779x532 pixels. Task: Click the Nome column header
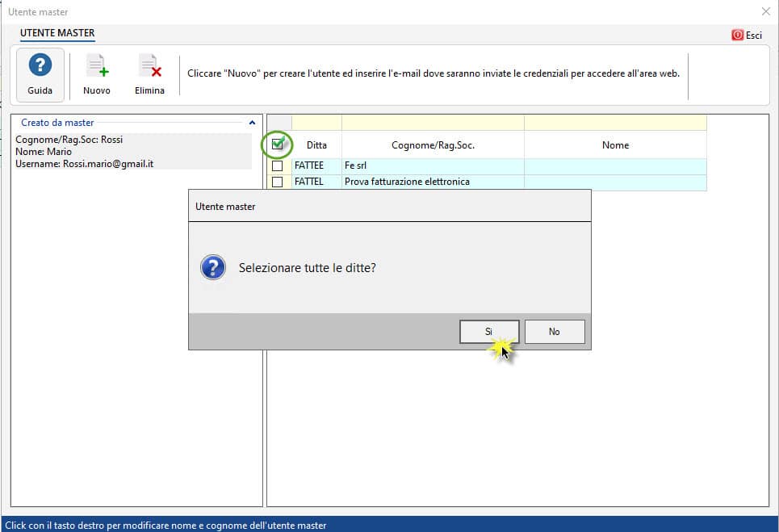click(615, 145)
